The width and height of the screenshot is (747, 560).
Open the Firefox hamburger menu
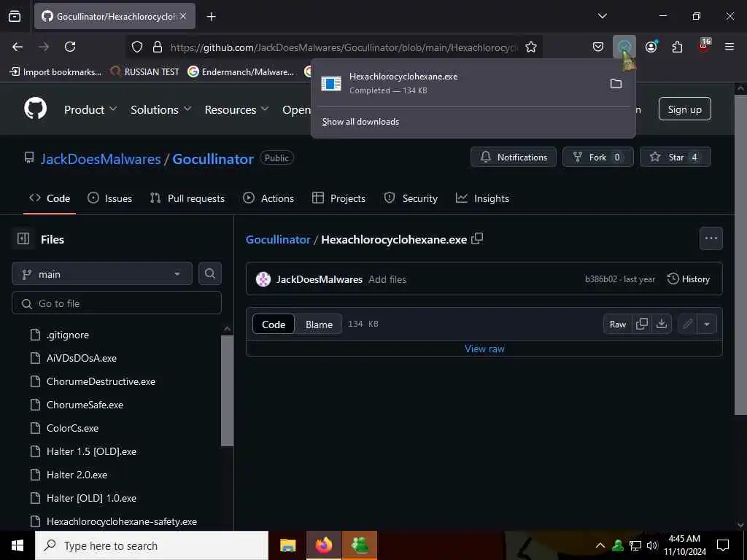point(729,47)
